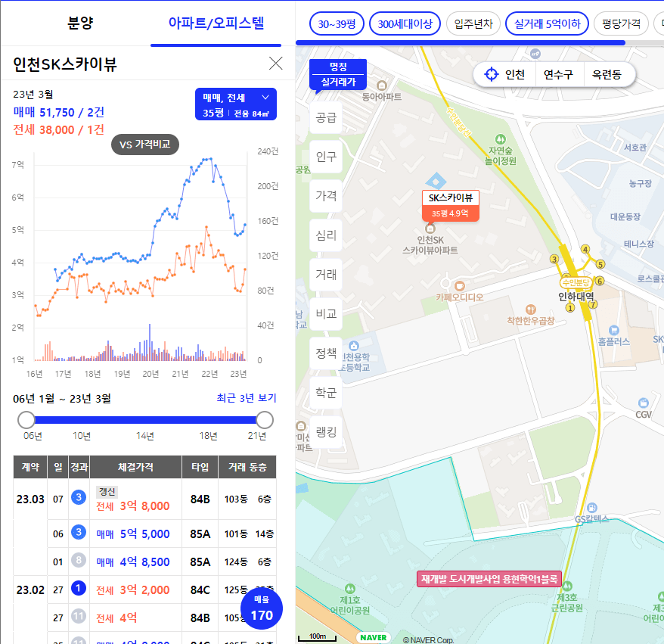664x644 pixels.
Task: Open the 랭킹 side menu
Action: (326, 432)
